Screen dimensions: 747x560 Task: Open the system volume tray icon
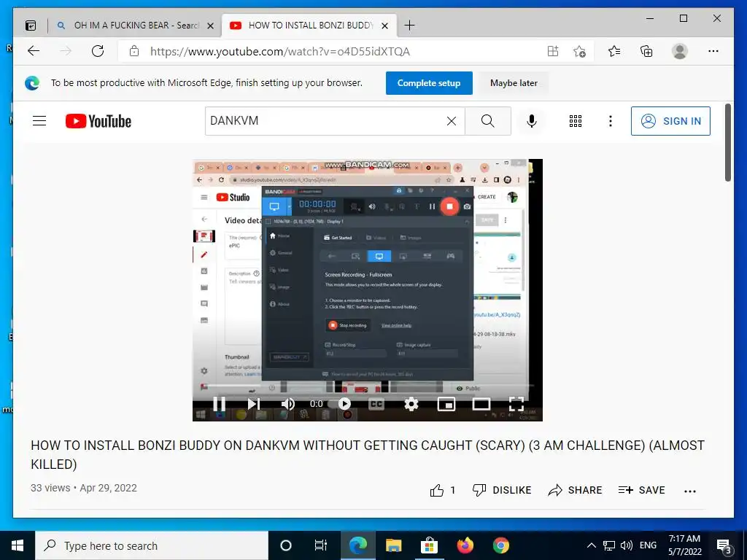pyautogui.click(x=627, y=545)
